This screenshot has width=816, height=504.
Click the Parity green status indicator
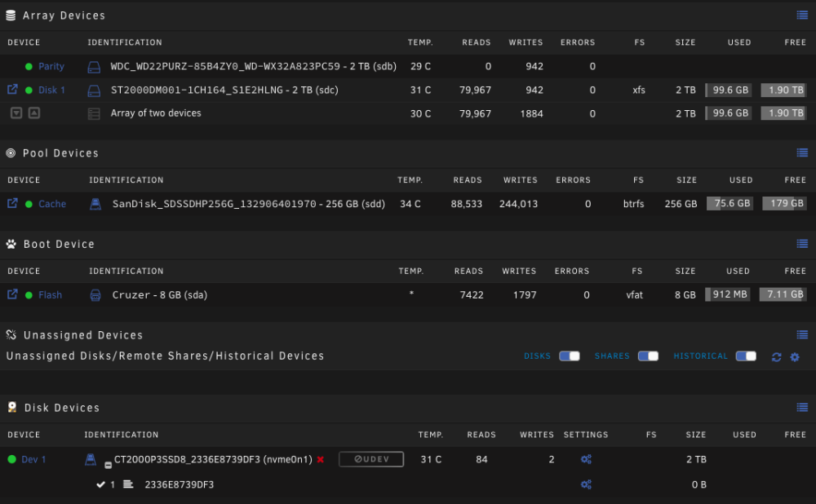tap(29, 67)
